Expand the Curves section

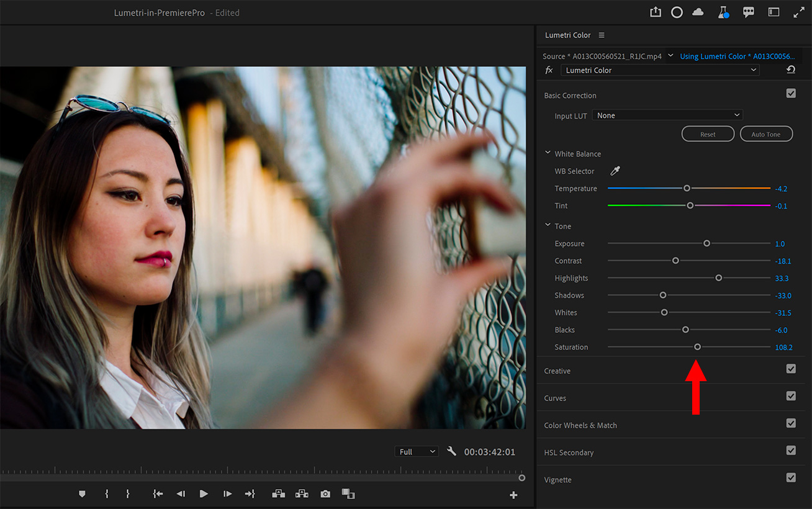(x=555, y=399)
